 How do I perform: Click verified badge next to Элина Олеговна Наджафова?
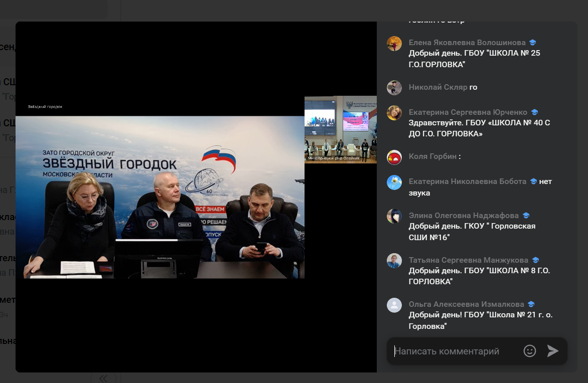tap(526, 216)
